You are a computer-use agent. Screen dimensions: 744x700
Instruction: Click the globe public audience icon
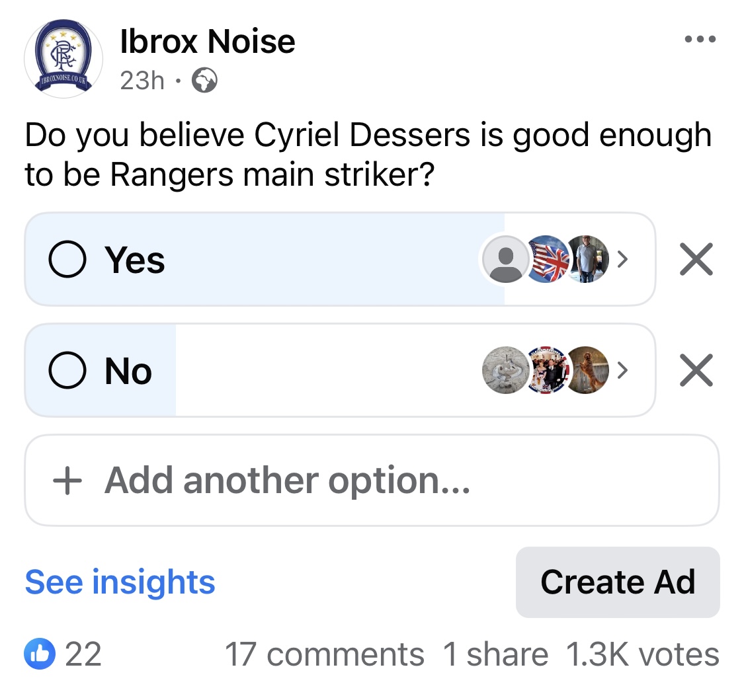(x=204, y=80)
